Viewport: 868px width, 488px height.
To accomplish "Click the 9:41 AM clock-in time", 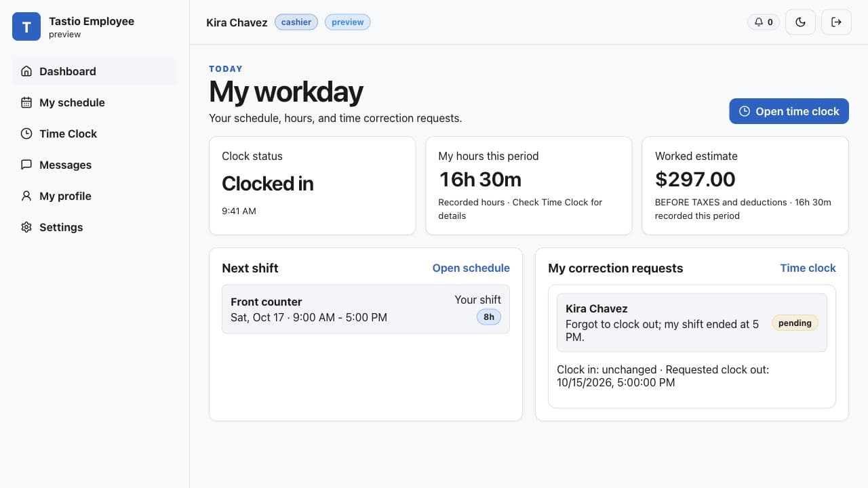I will pos(239,211).
